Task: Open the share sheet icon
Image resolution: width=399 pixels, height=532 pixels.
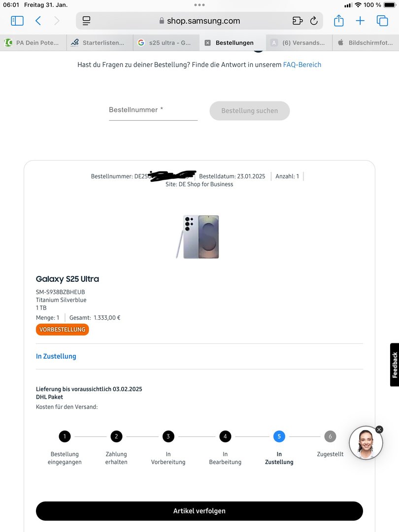Action: point(338,21)
